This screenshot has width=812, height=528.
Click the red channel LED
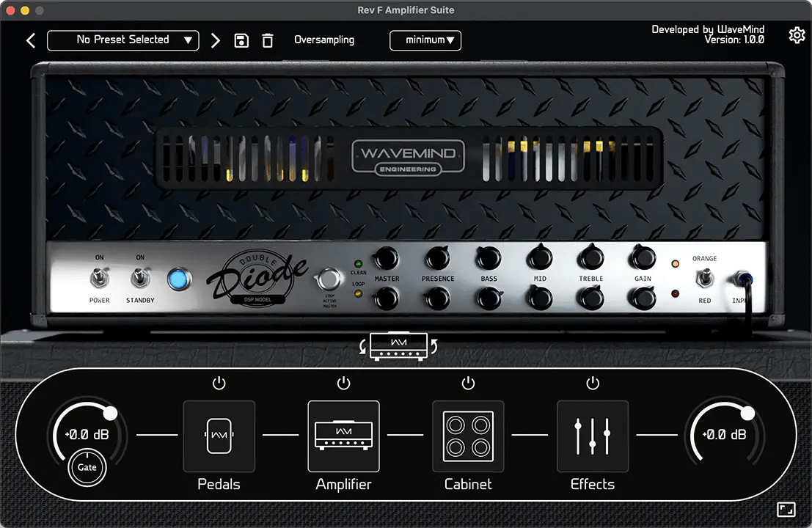(675, 293)
